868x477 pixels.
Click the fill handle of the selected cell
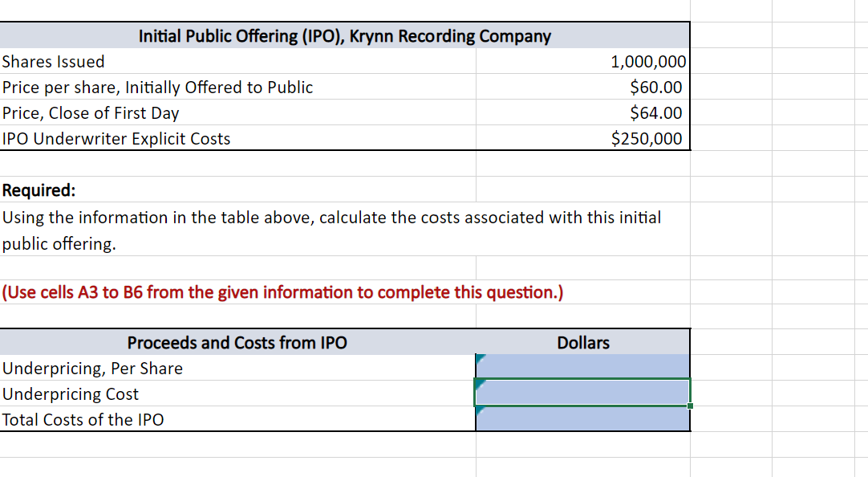[x=688, y=406]
